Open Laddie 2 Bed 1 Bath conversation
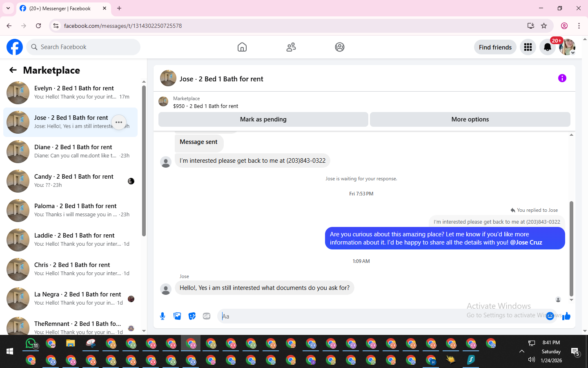The image size is (588, 368). tap(70, 240)
